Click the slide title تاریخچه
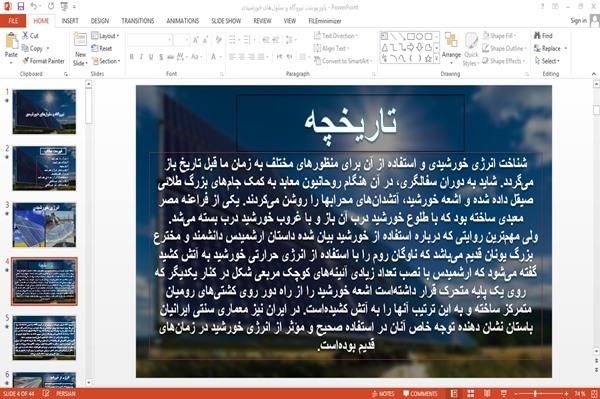Image resolution: width=600 pixels, height=399 pixels. tap(351, 123)
